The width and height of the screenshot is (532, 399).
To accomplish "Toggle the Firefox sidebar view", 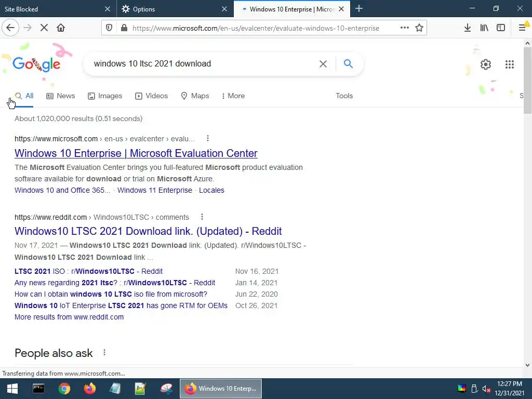I will (x=501, y=28).
